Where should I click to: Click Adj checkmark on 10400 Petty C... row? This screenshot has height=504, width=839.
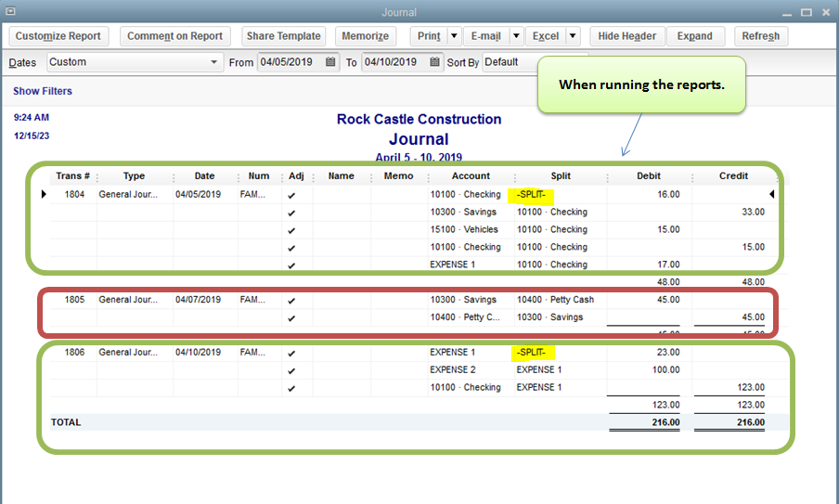click(291, 318)
